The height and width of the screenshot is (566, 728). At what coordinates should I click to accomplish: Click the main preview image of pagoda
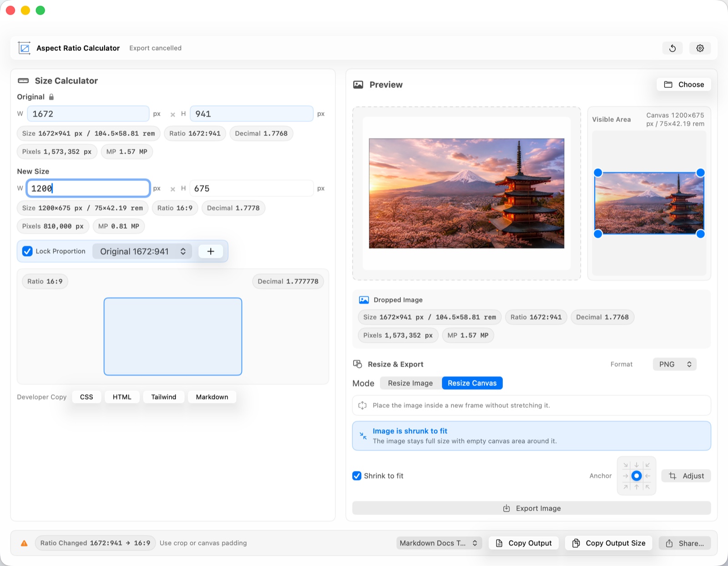coord(466,194)
